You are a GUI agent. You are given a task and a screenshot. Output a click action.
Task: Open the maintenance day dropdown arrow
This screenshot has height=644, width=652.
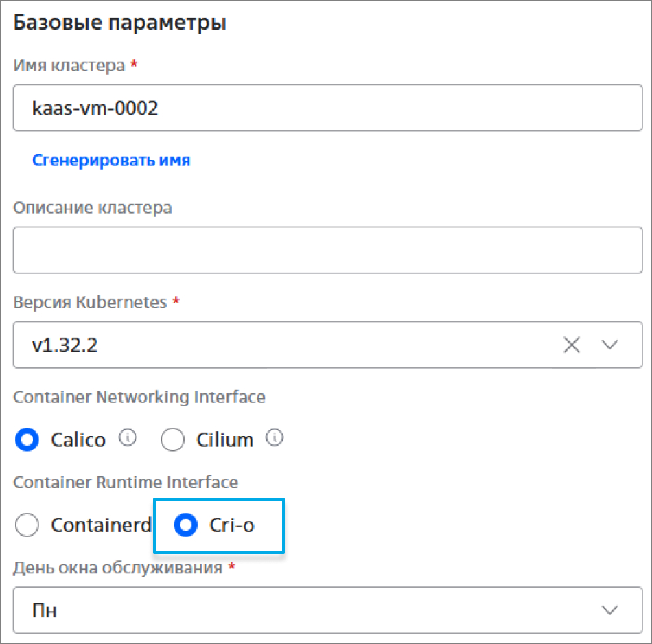pyautogui.click(x=609, y=610)
